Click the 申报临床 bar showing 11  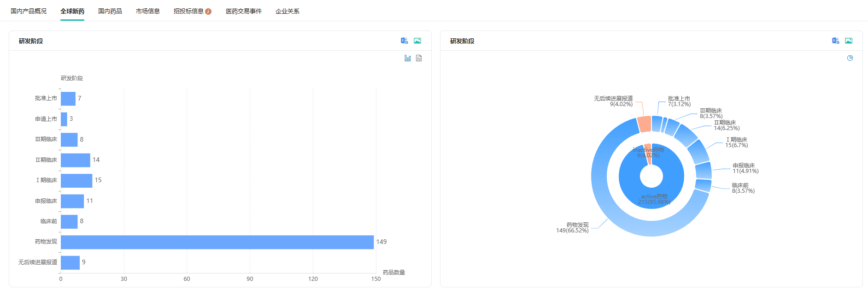[x=72, y=201]
